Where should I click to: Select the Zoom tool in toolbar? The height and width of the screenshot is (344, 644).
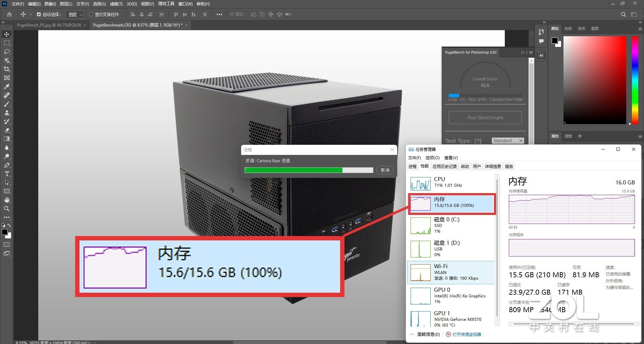coord(7,209)
